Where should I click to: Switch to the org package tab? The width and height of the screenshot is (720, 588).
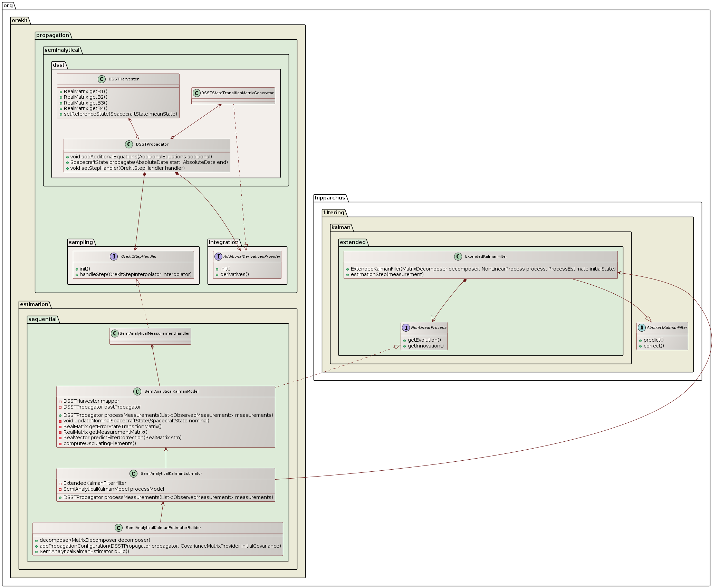(8, 6)
